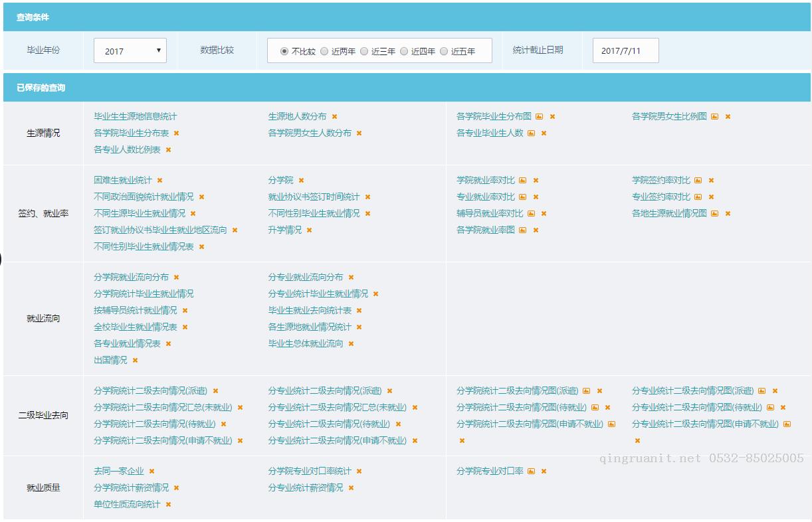Select the 近三年 comparison option
The width and height of the screenshot is (812, 522).
364,50
